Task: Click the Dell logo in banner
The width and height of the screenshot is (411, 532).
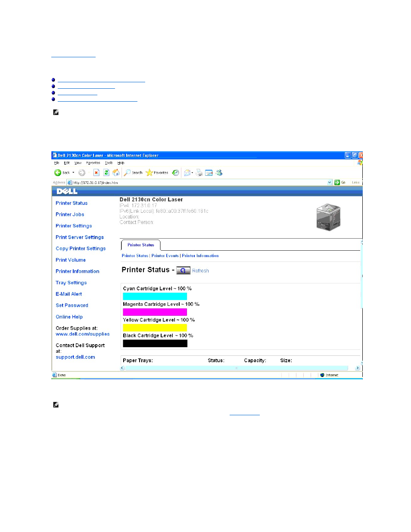Action: 67,191
